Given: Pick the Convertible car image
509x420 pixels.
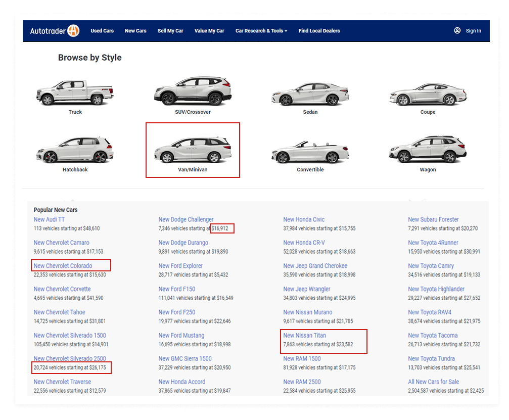Looking at the screenshot, I should 310,152.
